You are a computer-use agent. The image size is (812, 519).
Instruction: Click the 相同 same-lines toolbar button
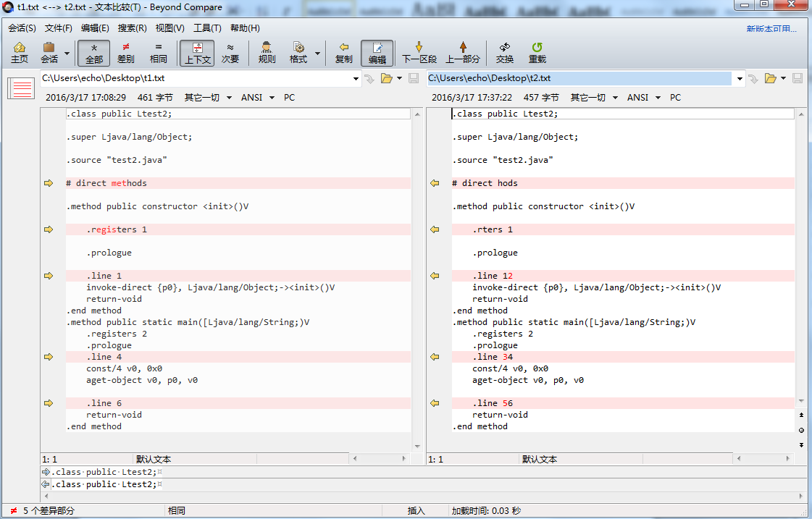(158, 53)
